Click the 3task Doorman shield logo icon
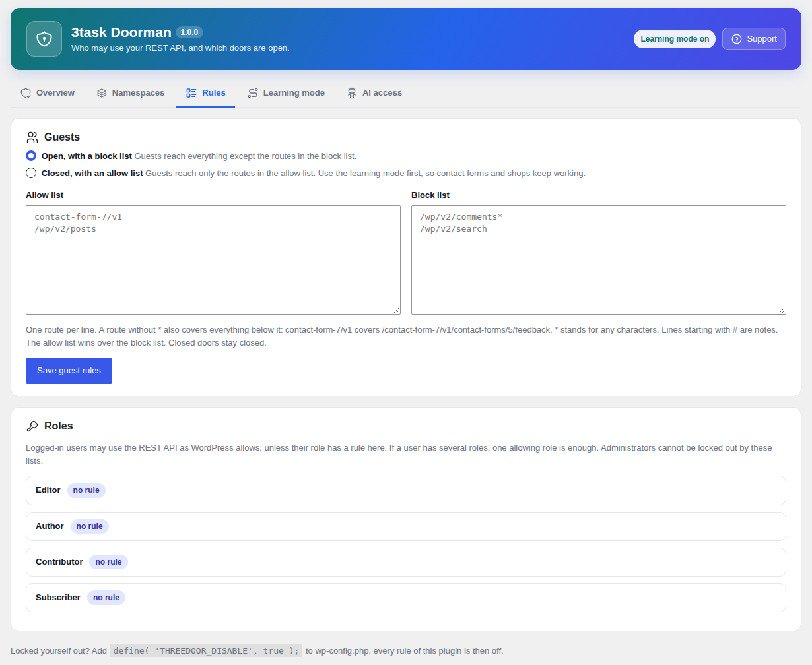 click(44, 39)
